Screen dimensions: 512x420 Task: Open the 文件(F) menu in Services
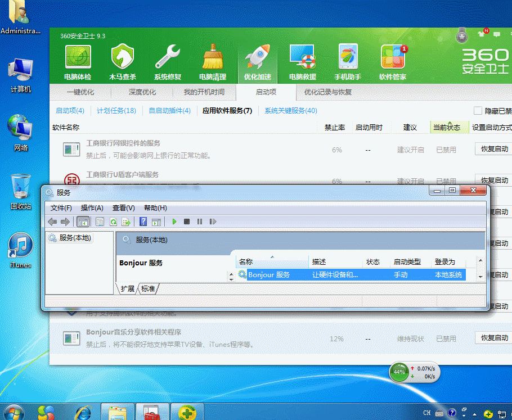(61, 208)
